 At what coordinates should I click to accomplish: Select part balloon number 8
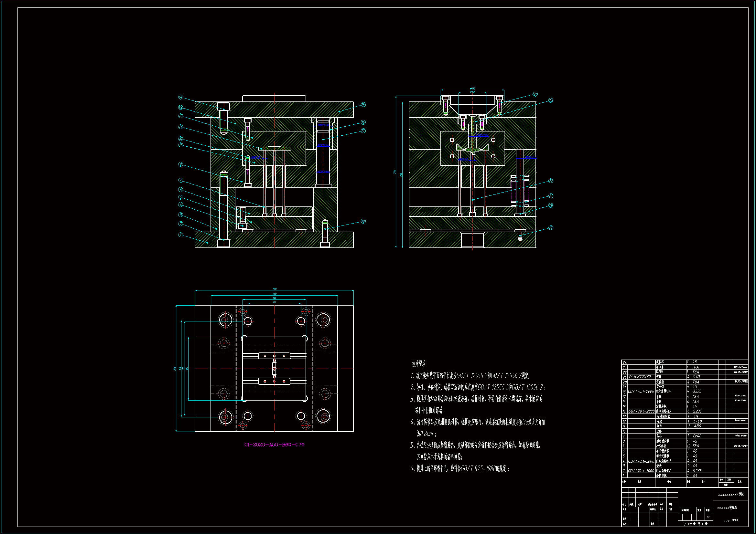pyautogui.click(x=180, y=164)
